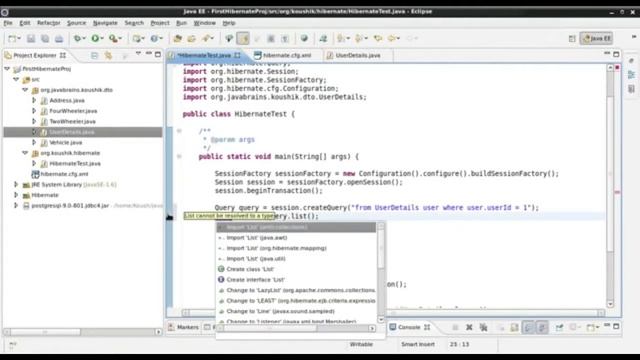This screenshot has width=640, height=360.
Task: Open the Source menu
Action: (76, 23)
